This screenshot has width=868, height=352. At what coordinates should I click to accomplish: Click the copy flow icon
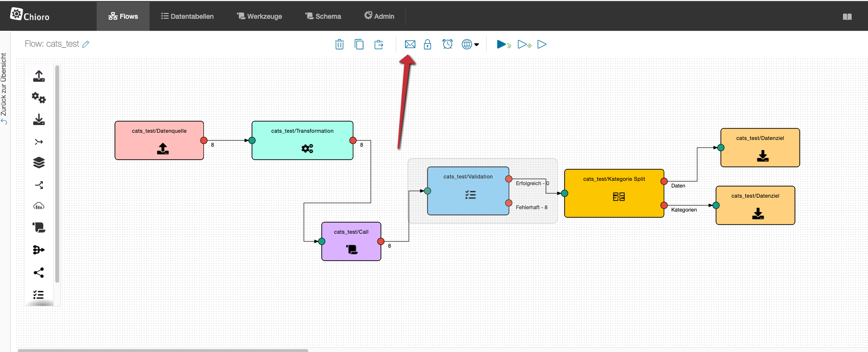[x=359, y=44]
